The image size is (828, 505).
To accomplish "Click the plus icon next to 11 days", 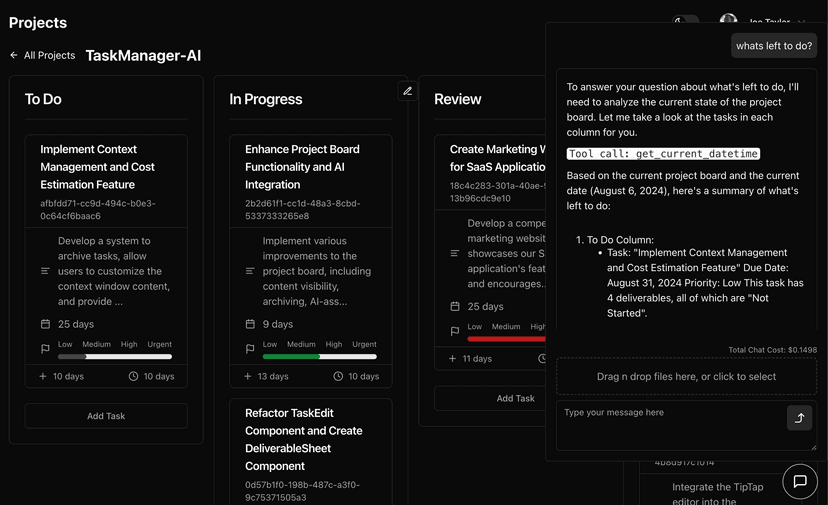I will click(x=452, y=358).
